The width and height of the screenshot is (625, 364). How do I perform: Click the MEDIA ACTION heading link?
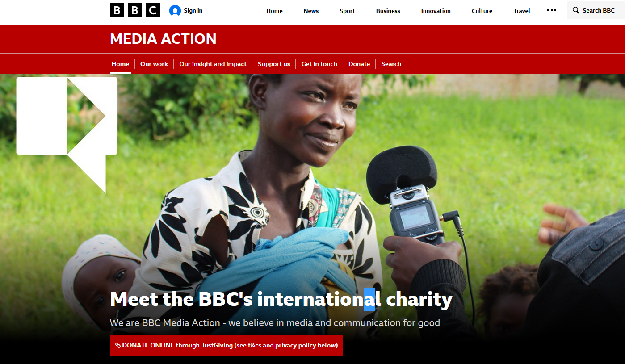tap(163, 39)
